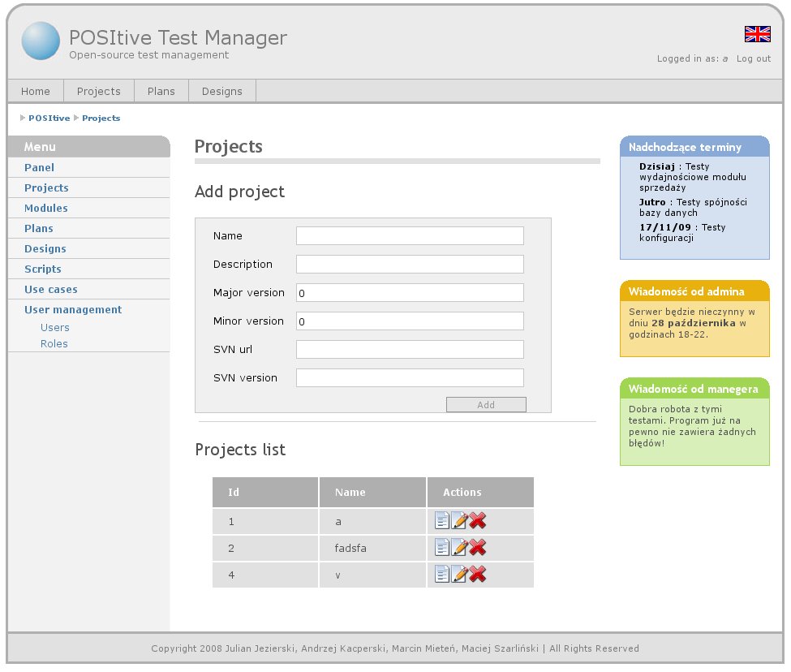Edit project a with pencil icon
This screenshot has height=672, width=791.
459,521
